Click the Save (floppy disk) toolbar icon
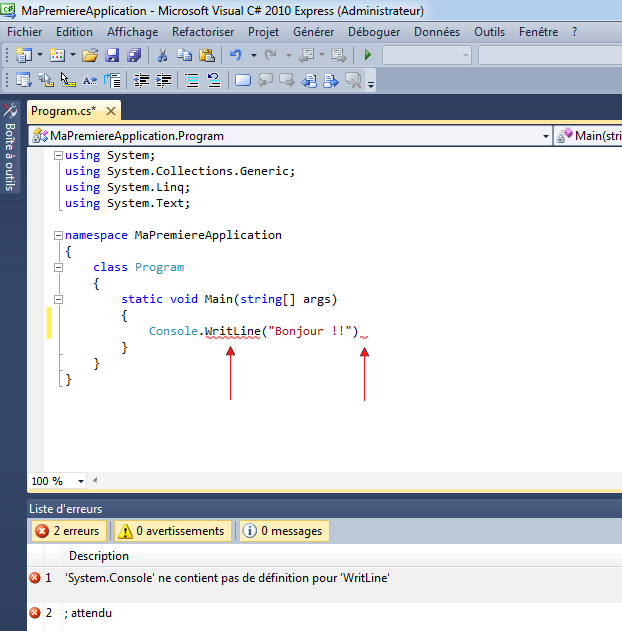The height and width of the screenshot is (631, 622). click(x=112, y=55)
